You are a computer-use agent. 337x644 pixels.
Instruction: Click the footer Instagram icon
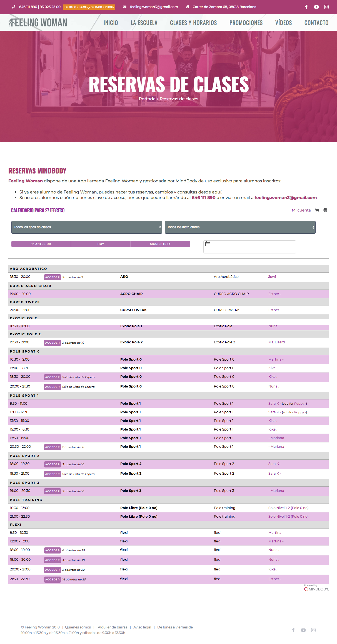click(313, 630)
